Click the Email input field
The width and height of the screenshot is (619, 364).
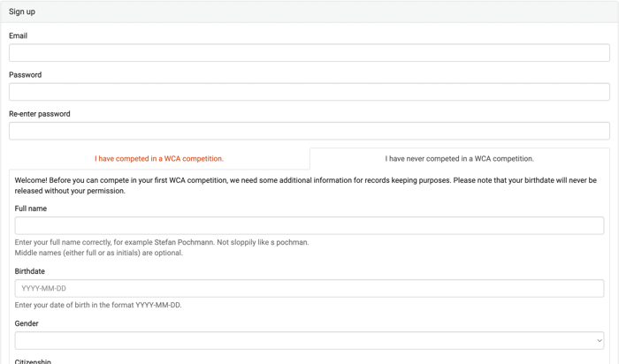tap(309, 52)
